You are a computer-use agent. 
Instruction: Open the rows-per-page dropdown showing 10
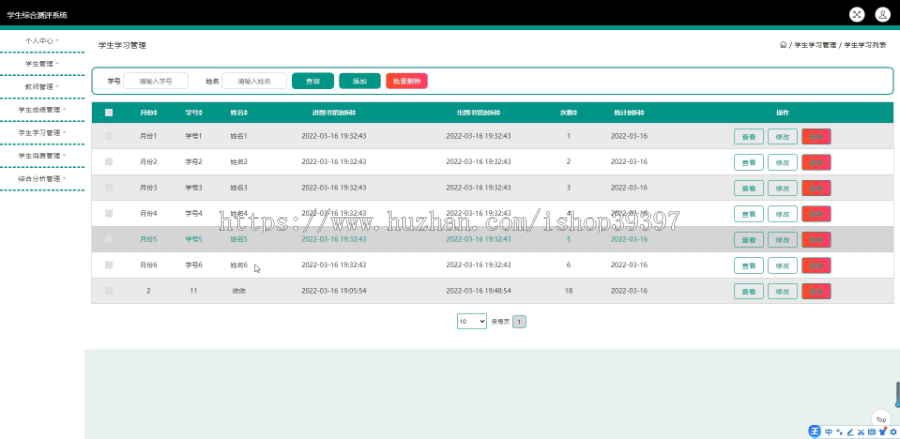[472, 321]
